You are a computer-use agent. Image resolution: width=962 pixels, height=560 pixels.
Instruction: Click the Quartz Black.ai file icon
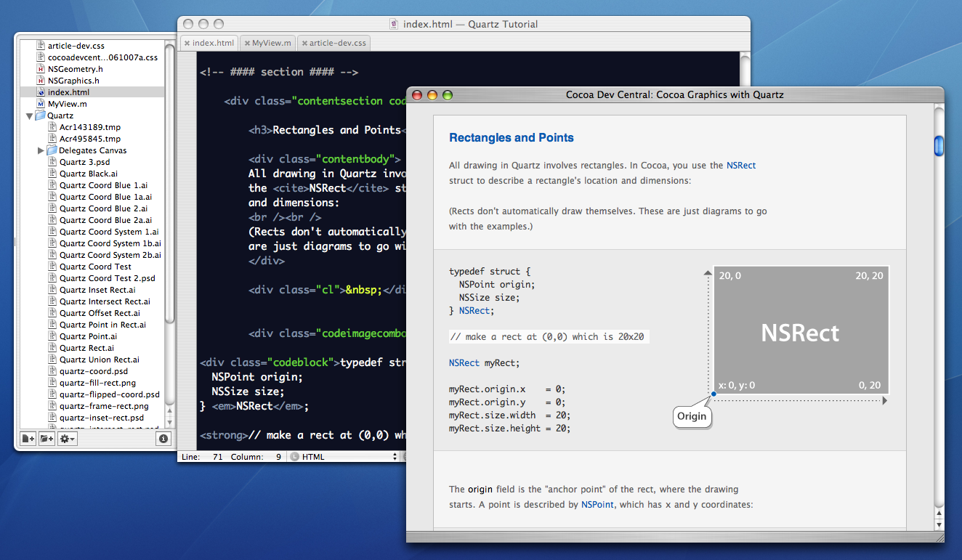click(53, 174)
